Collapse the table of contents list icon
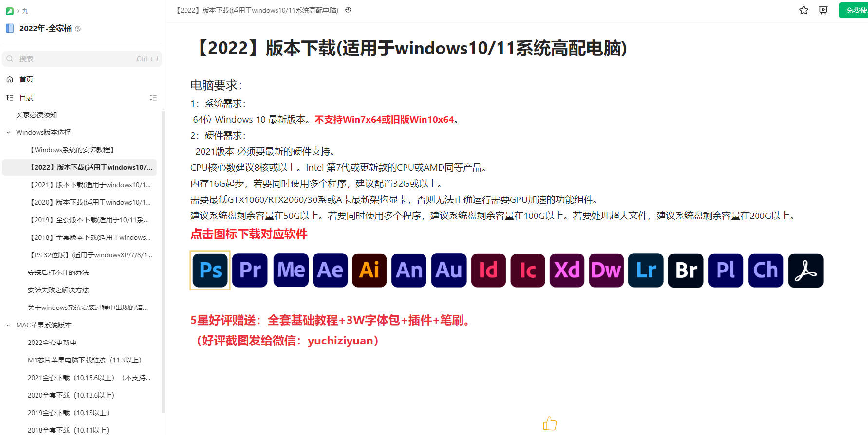This screenshot has height=435, width=868. coord(153,98)
